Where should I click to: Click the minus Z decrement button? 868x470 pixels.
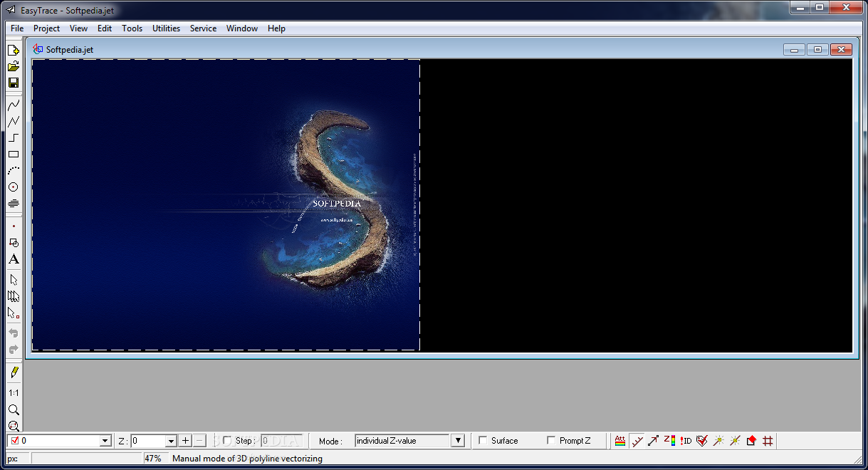[200, 441]
